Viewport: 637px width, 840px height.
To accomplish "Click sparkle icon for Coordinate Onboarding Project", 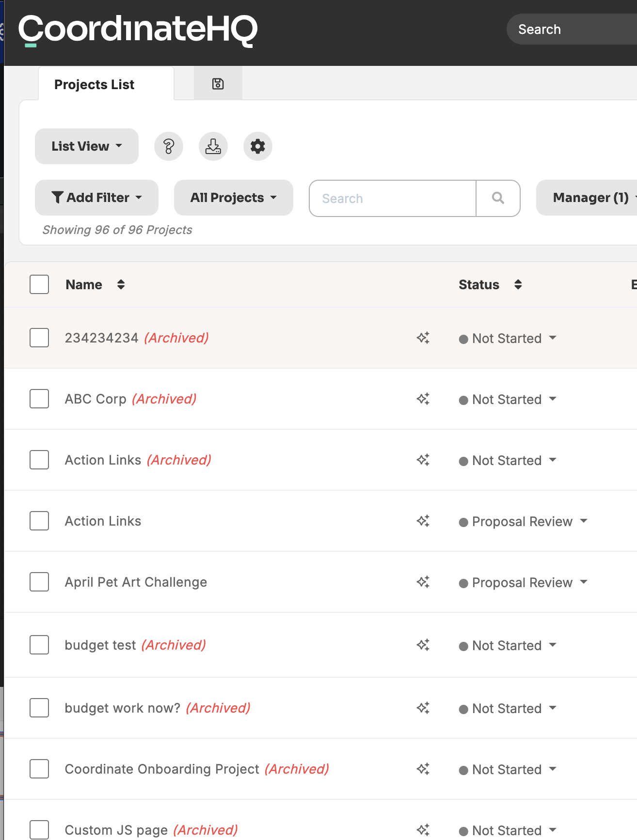I will 423,769.
